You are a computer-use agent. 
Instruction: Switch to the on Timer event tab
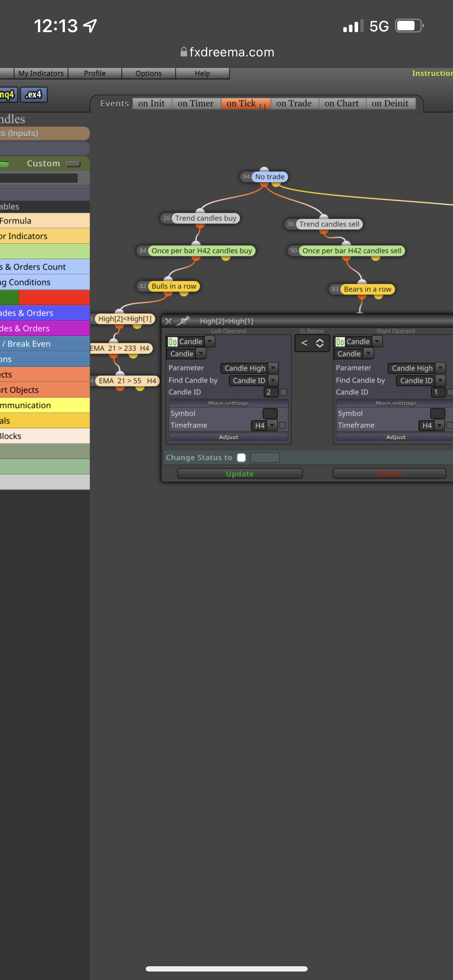(195, 103)
